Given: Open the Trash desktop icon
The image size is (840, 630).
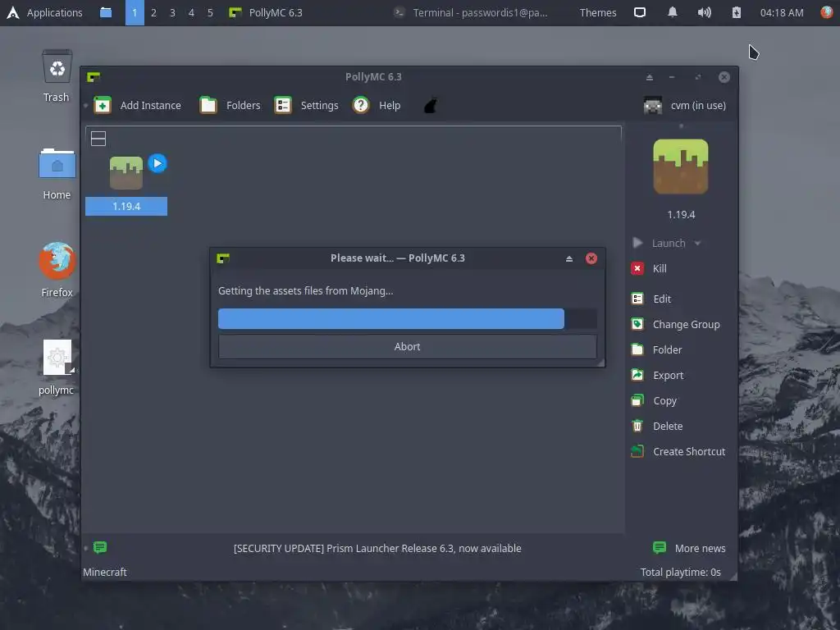Looking at the screenshot, I should pos(57,75).
